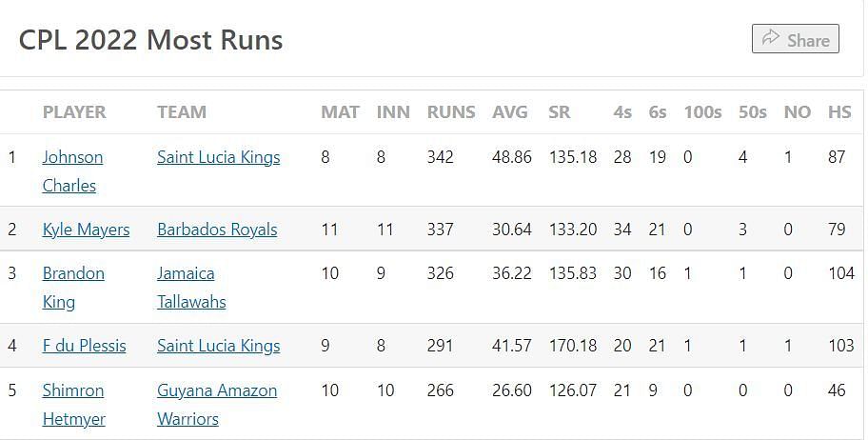Screen dimensions: 868x440
Task: Click the MAT column header
Action: 340,112
